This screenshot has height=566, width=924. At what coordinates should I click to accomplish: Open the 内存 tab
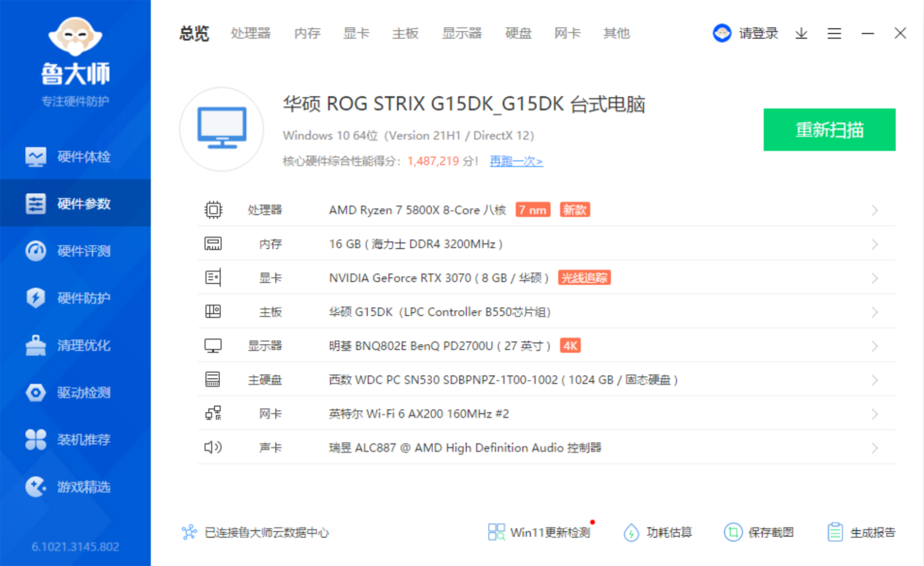pyautogui.click(x=307, y=33)
